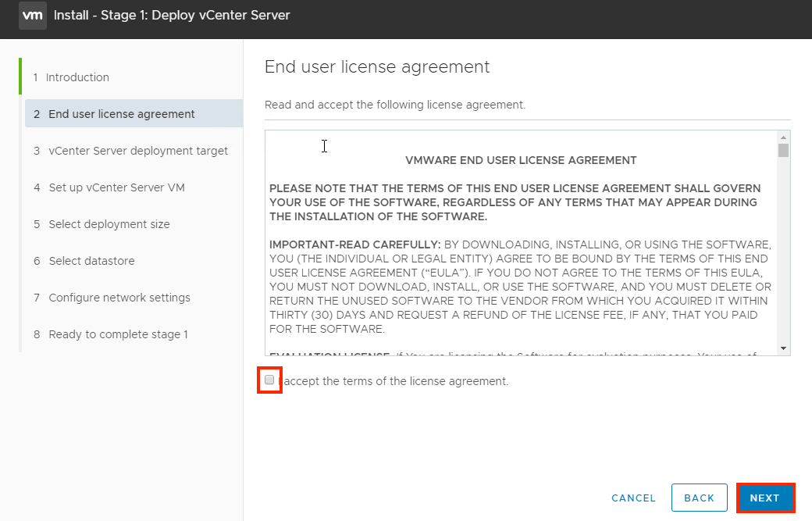Click the VMware logo in the title bar

[32, 15]
